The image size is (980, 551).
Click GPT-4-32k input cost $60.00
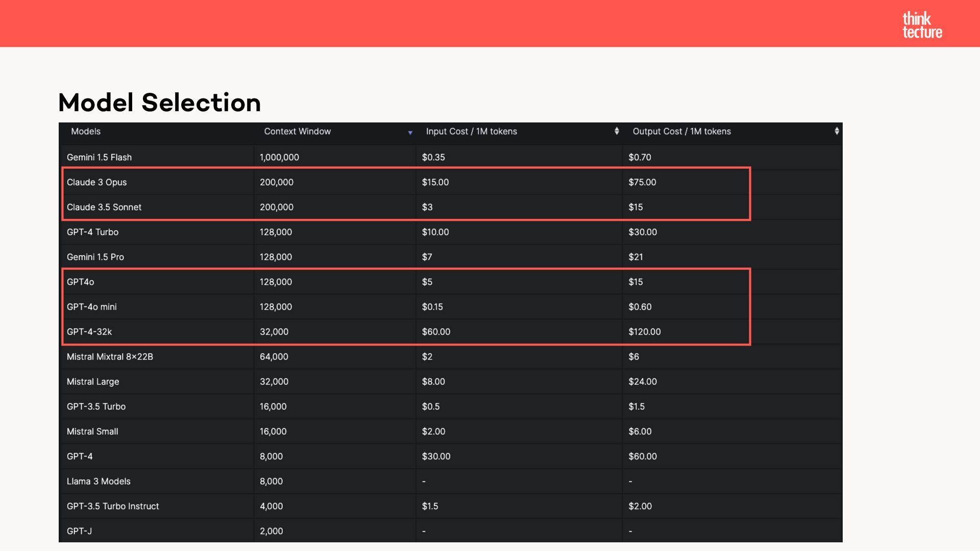pyautogui.click(x=436, y=332)
